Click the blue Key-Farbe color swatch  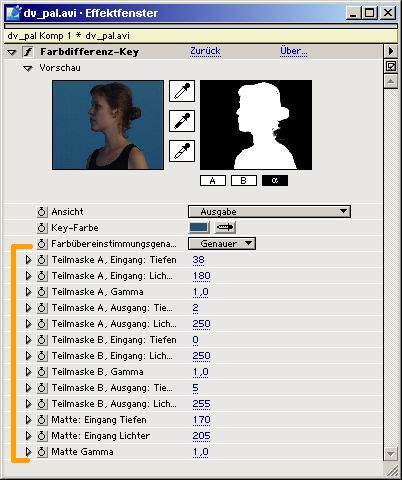[199, 227]
